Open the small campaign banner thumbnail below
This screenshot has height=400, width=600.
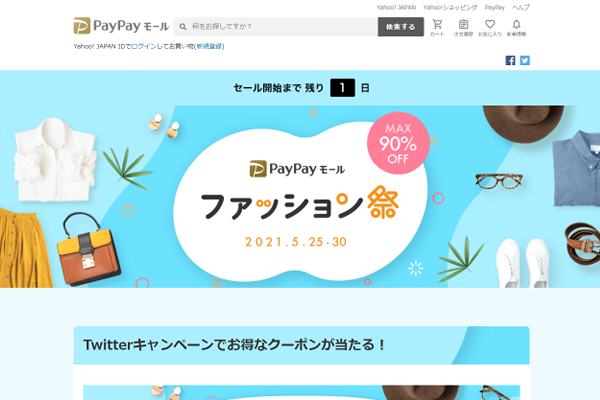302,392
